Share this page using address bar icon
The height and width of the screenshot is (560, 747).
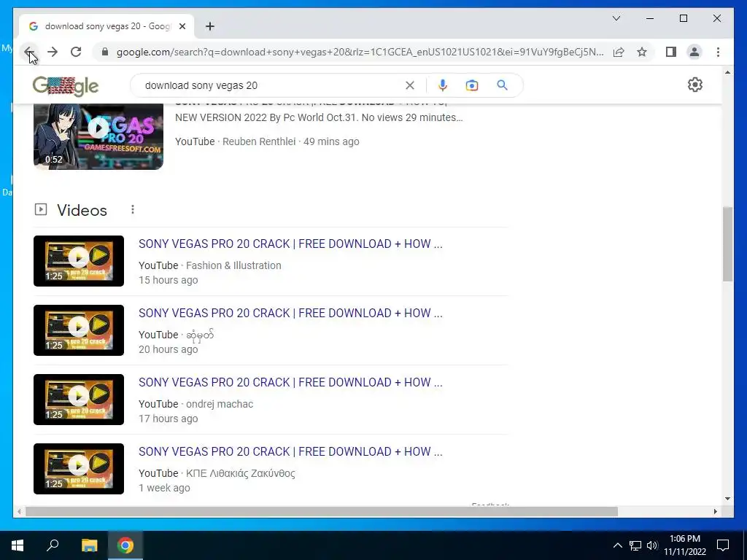619,52
